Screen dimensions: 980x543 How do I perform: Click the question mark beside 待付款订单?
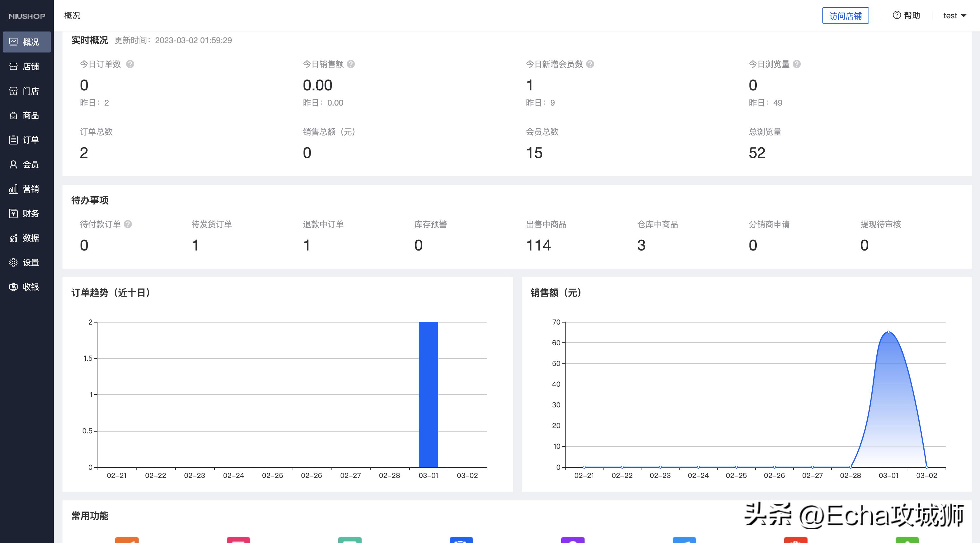pos(128,224)
